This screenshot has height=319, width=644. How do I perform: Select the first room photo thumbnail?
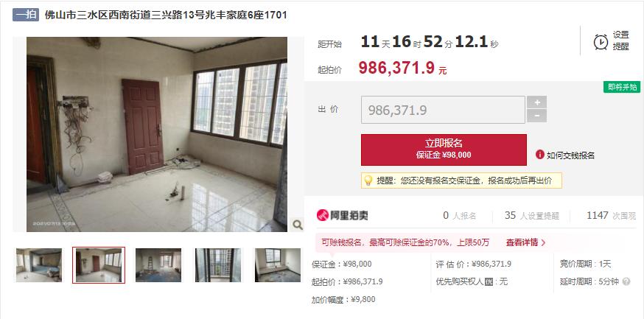tap(39, 264)
